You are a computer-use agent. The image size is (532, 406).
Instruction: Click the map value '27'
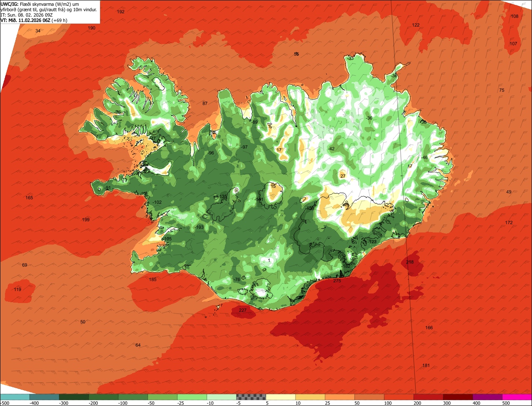(x=343, y=176)
